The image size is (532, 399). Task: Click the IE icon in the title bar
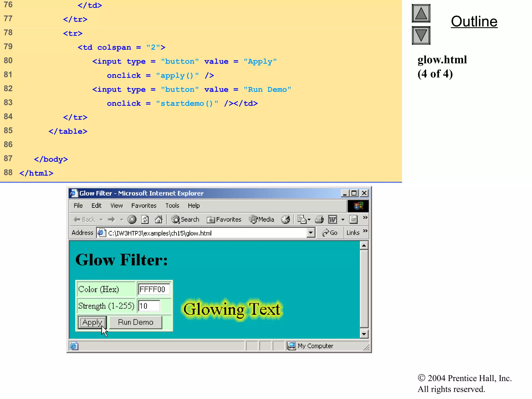click(74, 193)
